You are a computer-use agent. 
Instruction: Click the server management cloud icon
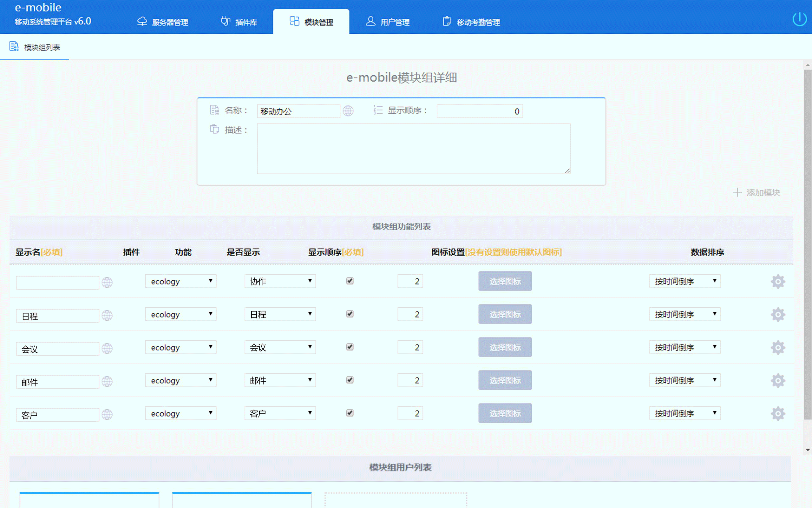click(142, 21)
